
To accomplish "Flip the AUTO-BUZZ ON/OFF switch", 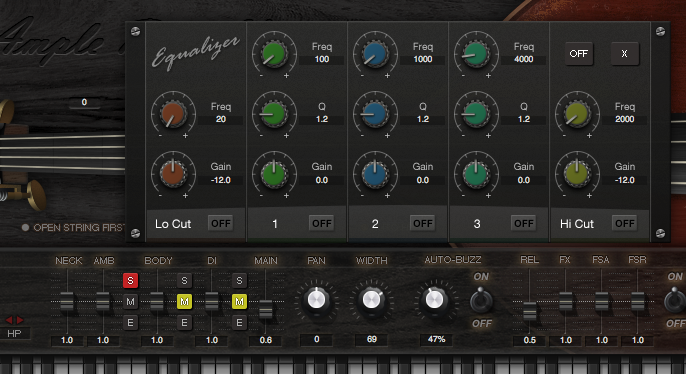I will pyautogui.click(x=481, y=300).
